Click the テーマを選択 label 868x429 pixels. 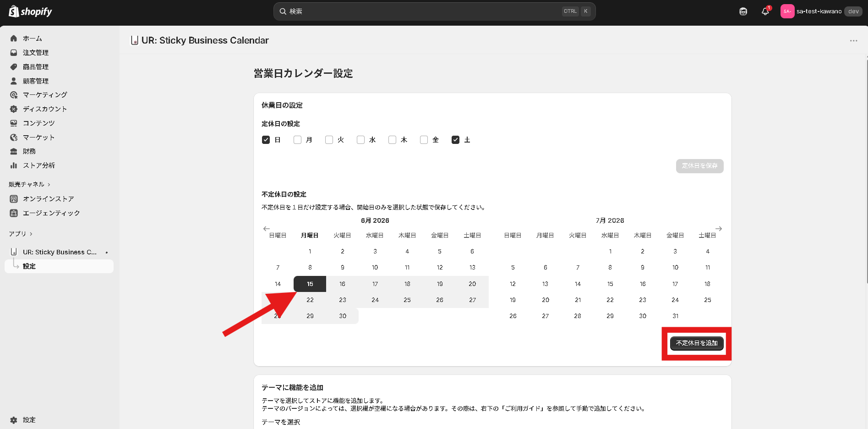[x=281, y=422]
